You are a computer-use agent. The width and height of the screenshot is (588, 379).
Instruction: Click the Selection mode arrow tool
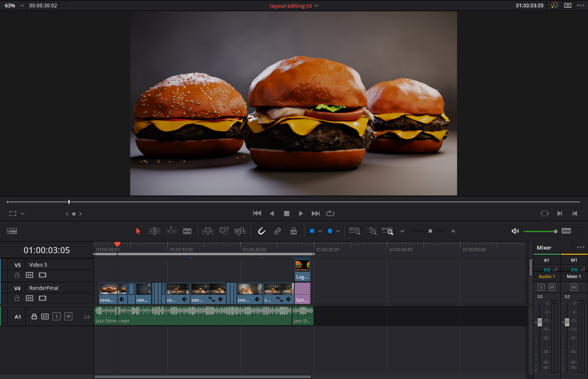(x=138, y=231)
